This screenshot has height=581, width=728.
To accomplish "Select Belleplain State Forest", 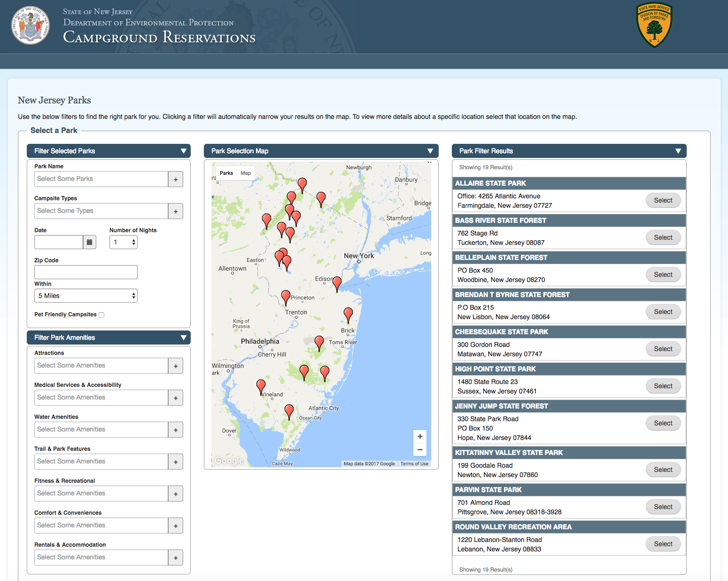I will point(663,275).
